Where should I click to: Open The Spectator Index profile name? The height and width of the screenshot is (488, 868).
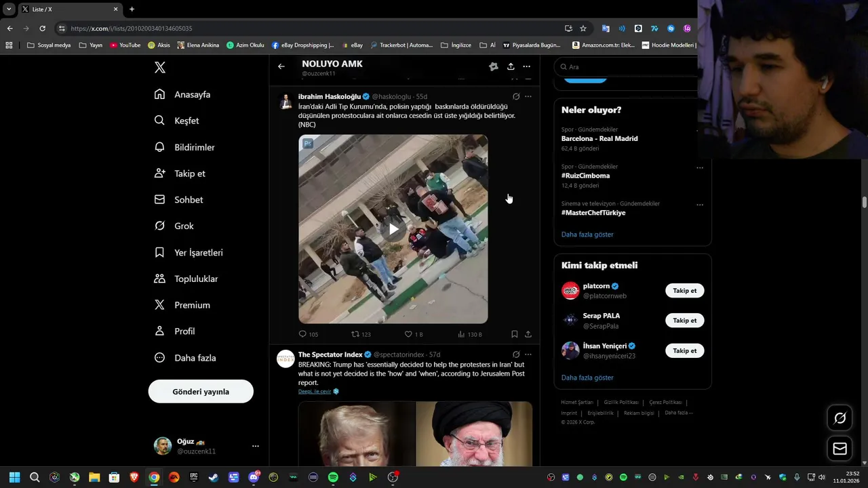tap(330, 354)
